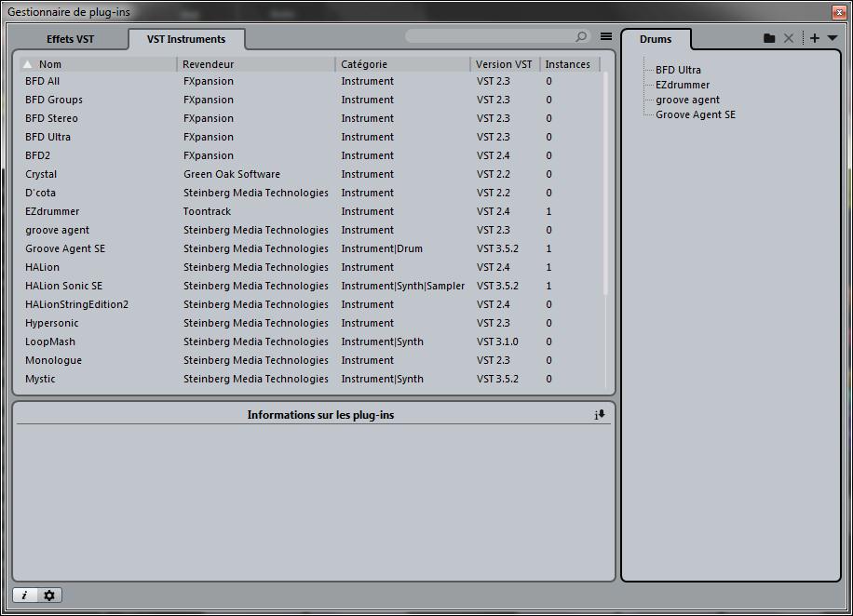Click the Instrument|Synth|Sampler category cell
Image resolution: width=853 pixels, height=616 pixels.
tap(403, 286)
